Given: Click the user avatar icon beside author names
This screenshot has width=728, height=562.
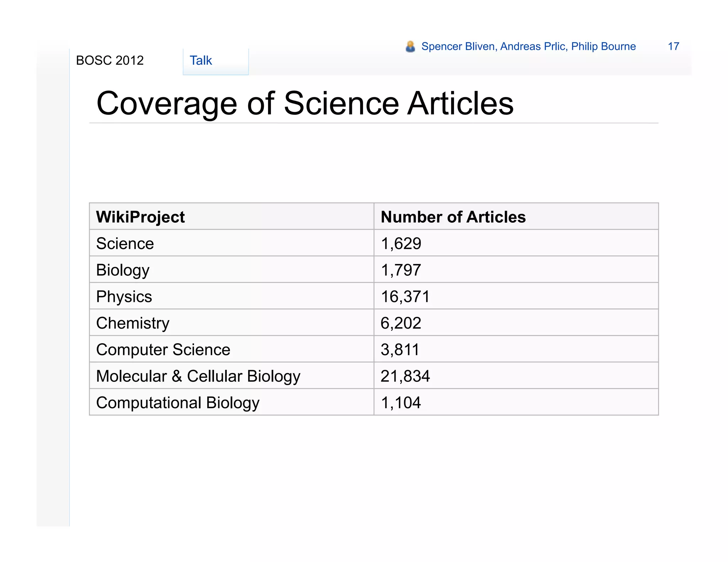Looking at the screenshot, I should [x=410, y=47].
